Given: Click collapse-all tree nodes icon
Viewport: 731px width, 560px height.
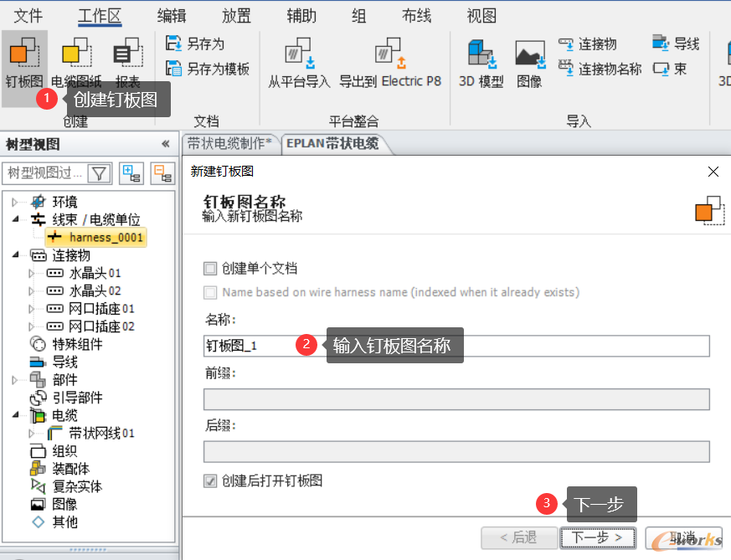Looking at the screenshot, I should click(162, 174).
